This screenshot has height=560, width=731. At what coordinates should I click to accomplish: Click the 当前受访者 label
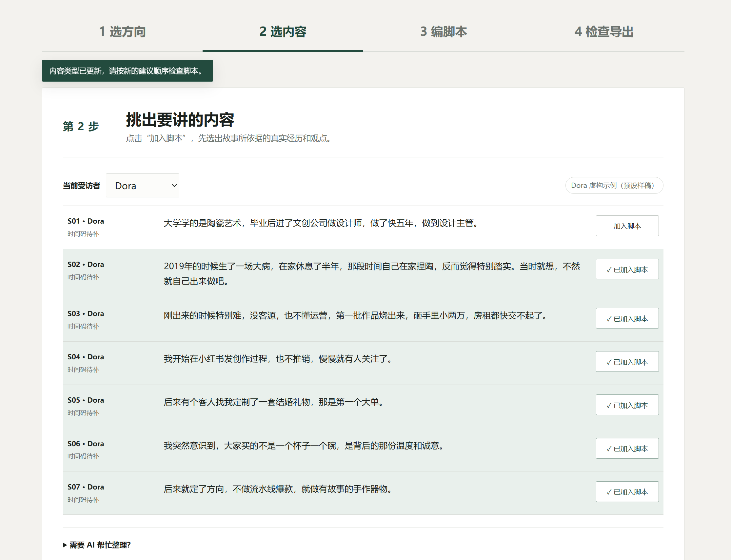click(x=82, y=186)
